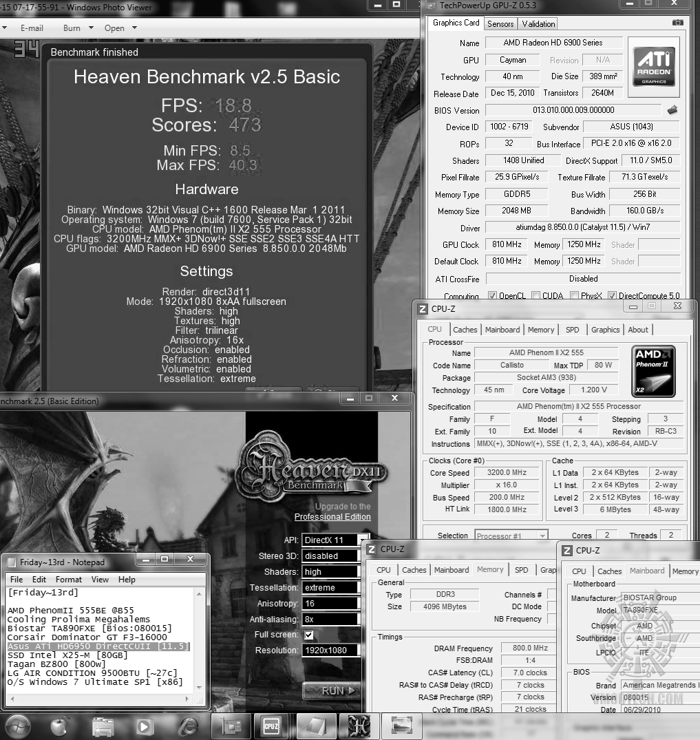Open the Tessellation dropdown set to extreme
700x740 pixels.
(331, 588)
